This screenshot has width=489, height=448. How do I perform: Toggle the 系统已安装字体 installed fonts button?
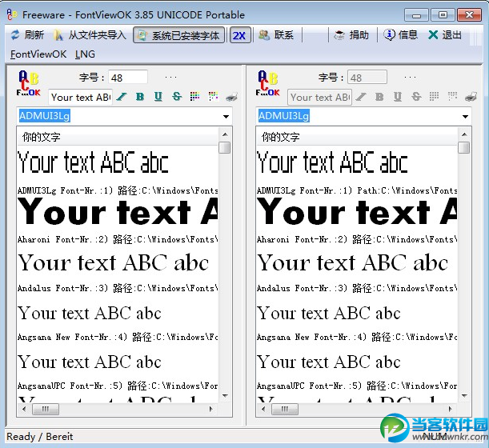pos(178,35)
